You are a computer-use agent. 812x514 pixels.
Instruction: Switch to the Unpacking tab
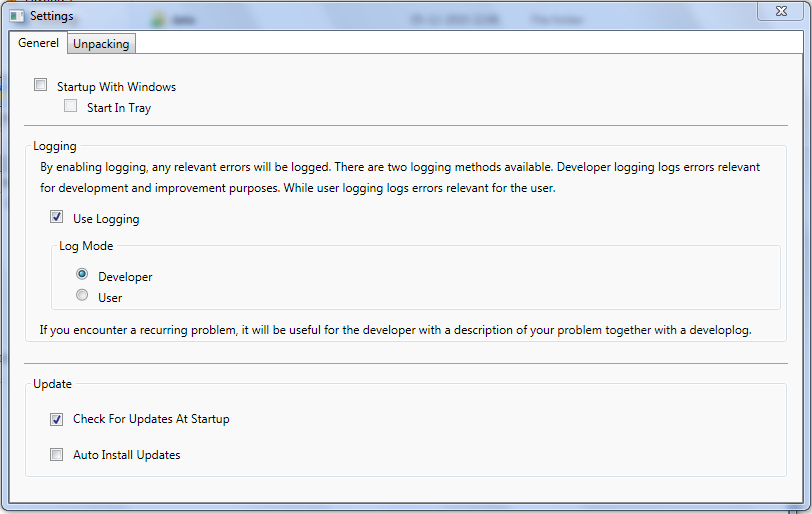coord(101,44)
